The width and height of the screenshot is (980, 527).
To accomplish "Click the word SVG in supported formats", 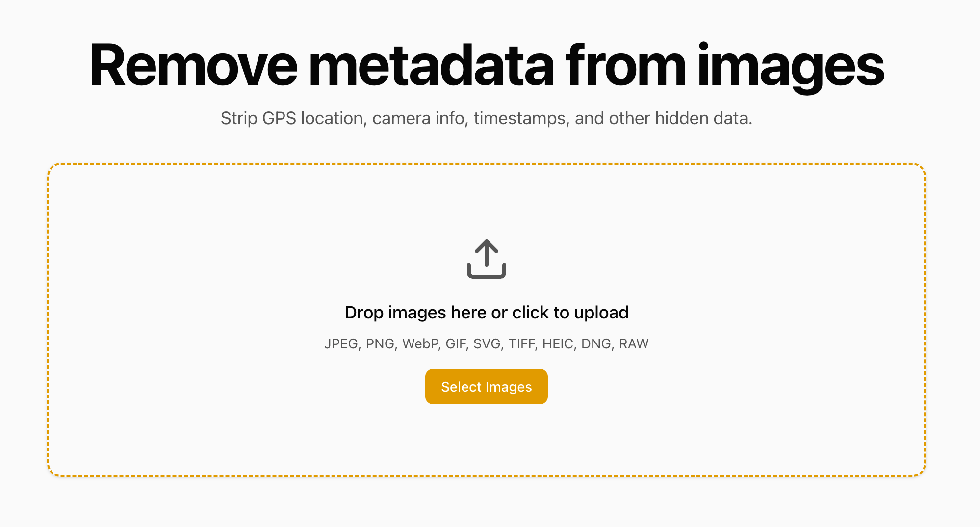I will tap(487, 344).
